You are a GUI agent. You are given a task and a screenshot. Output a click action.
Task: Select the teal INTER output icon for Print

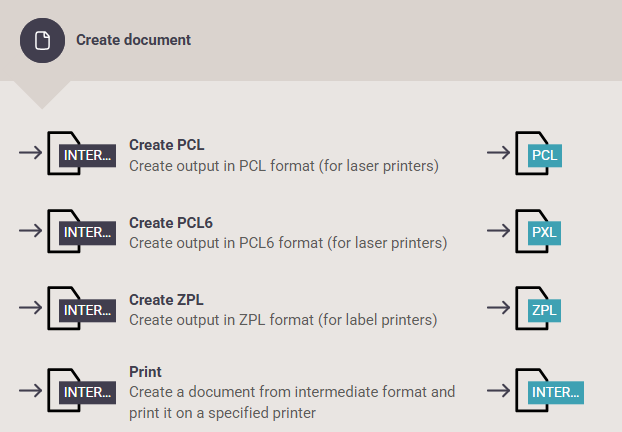[x=549, y=390]
